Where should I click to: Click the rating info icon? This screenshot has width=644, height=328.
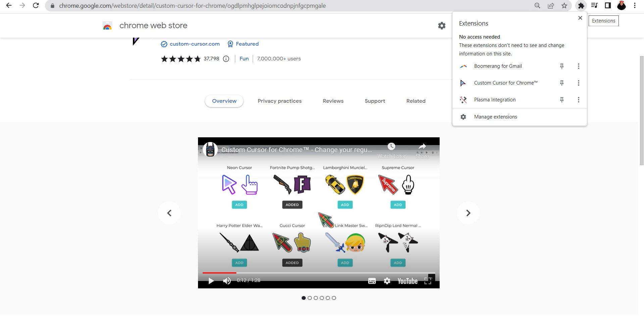coord(226,59)
